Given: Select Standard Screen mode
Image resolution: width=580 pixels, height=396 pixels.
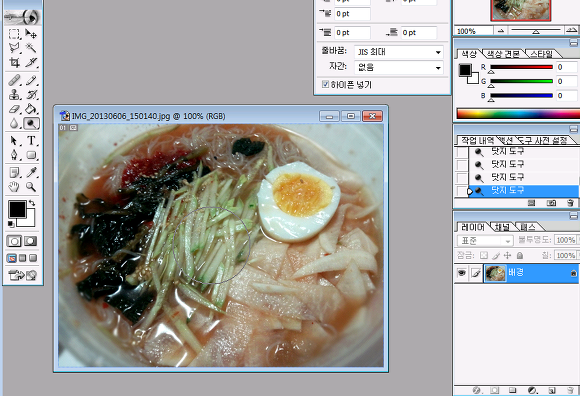Looking at the screenshot, I should point(11,258).
